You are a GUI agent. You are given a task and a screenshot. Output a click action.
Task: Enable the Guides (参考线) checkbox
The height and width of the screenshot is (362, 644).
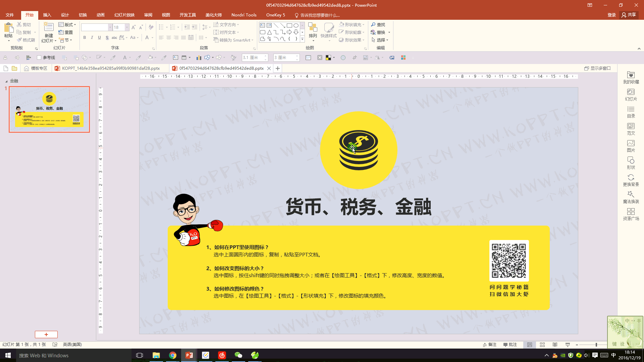(x=39, y=58)
